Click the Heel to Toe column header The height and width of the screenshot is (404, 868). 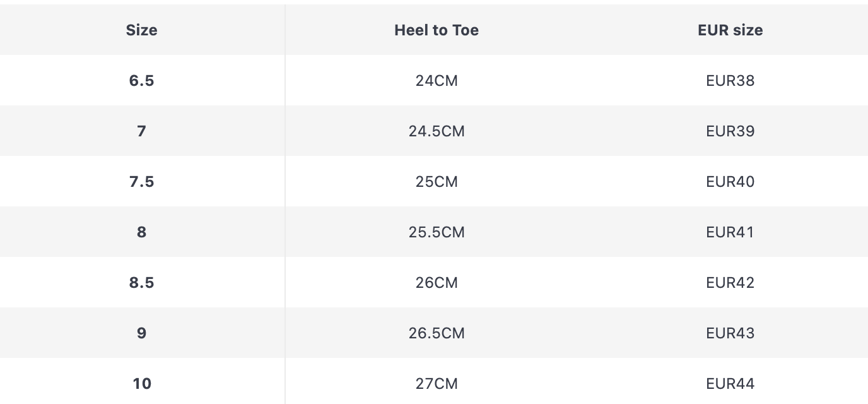pyautogui.click(x=437, y=30)
